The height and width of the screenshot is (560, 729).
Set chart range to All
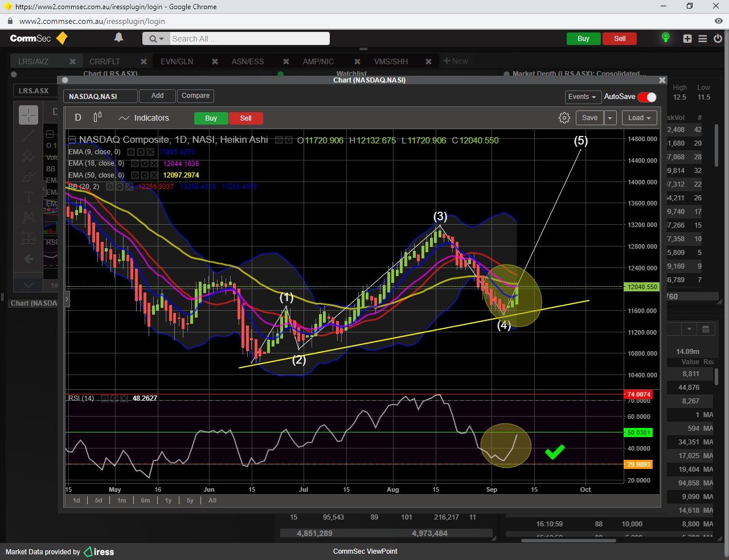[x=212, y=500]
